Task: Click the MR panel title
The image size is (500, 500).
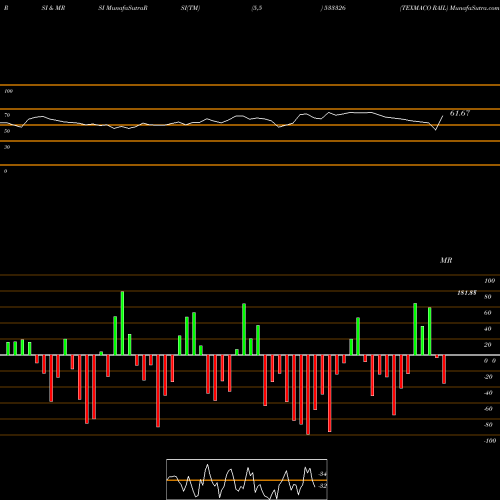Action: [x=446, y=260]
